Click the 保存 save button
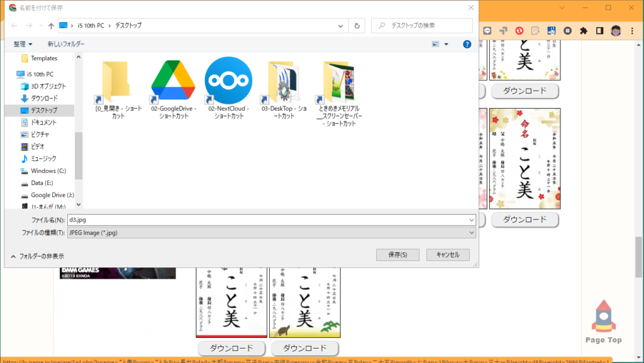Image resolution: width=644 pixels, height=363 pixels. tap(397, 255)
